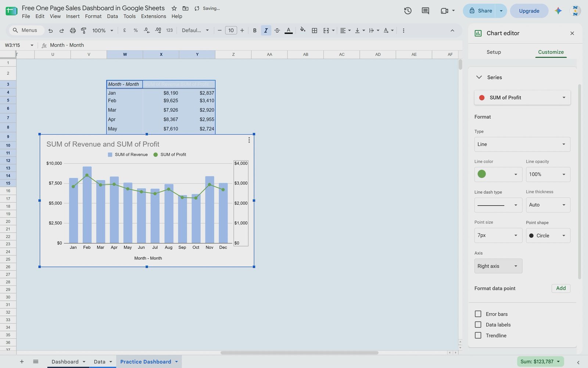Open vertical align options
This screenshot has width=588, height=368.
pos(359,31)
